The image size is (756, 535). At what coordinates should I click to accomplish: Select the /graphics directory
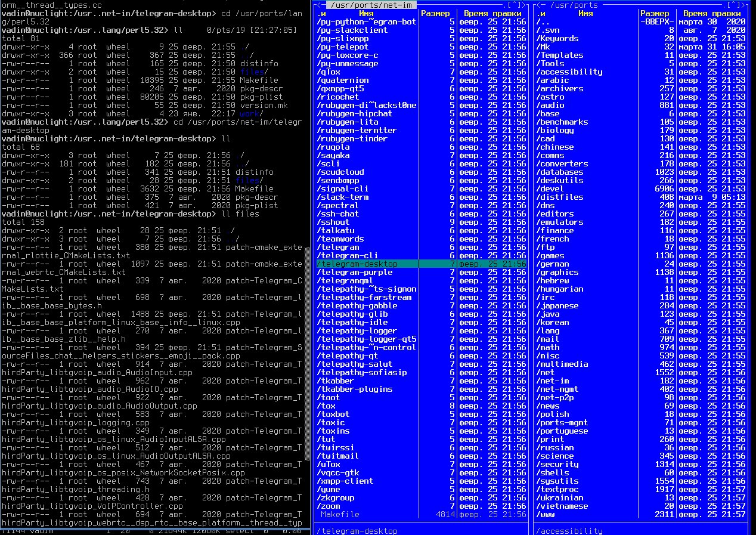(x=641, y=272)
